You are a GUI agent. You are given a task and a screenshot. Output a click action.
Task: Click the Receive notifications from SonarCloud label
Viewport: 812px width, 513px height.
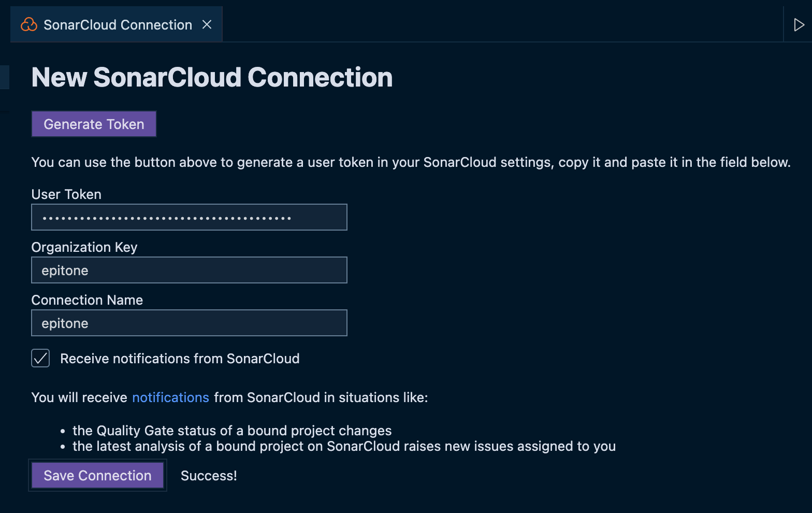[x=180, y=359]
